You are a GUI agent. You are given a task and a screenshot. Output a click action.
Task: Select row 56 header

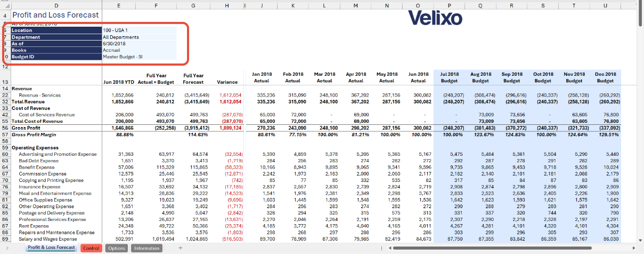point(5,128)
